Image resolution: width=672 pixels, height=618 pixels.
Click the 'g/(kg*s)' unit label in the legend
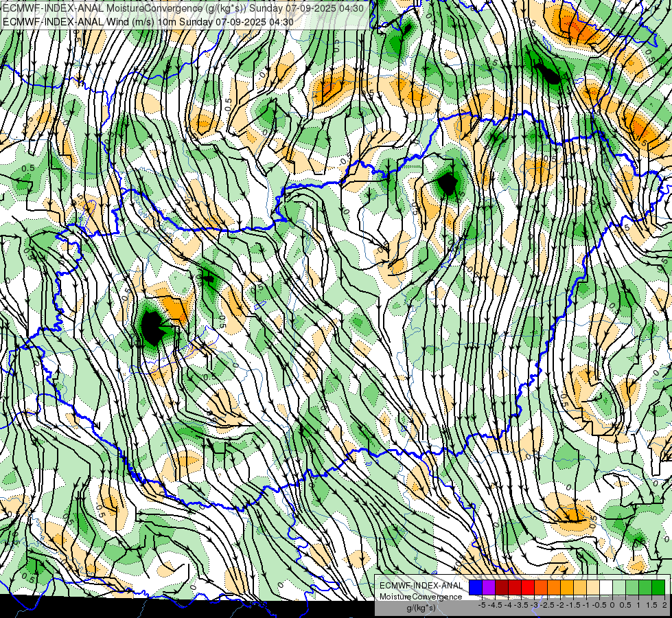421,608
